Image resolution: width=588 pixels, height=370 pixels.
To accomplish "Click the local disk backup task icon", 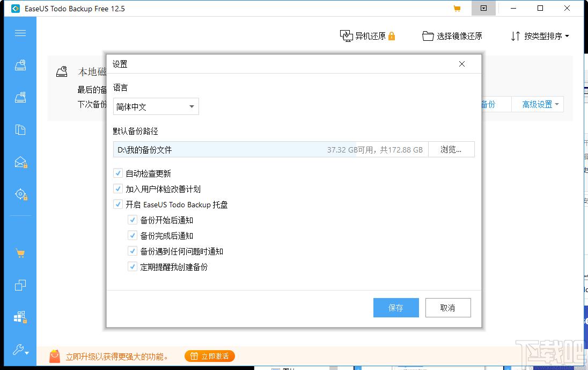I will [x=62, y=71].
